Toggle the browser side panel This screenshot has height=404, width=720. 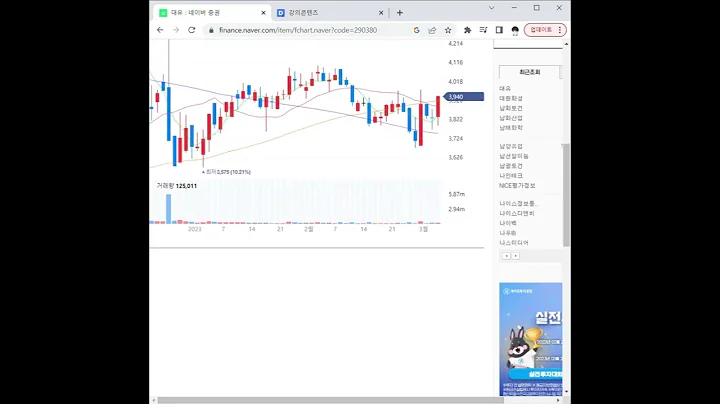(x=499, y=30)
